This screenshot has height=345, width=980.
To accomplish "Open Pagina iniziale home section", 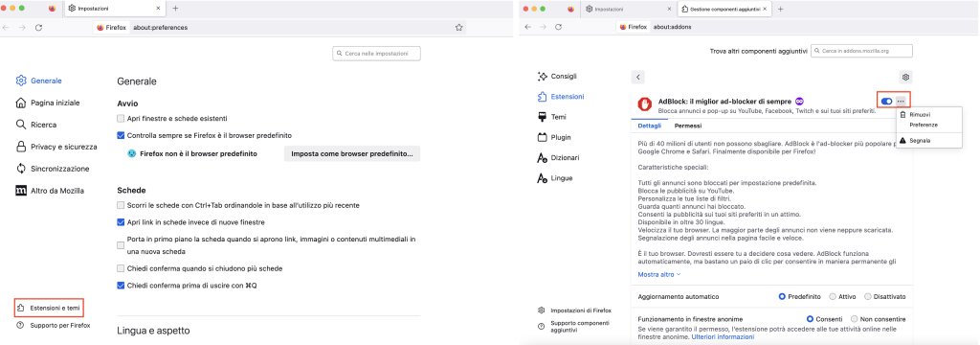I will pos(48,103).
